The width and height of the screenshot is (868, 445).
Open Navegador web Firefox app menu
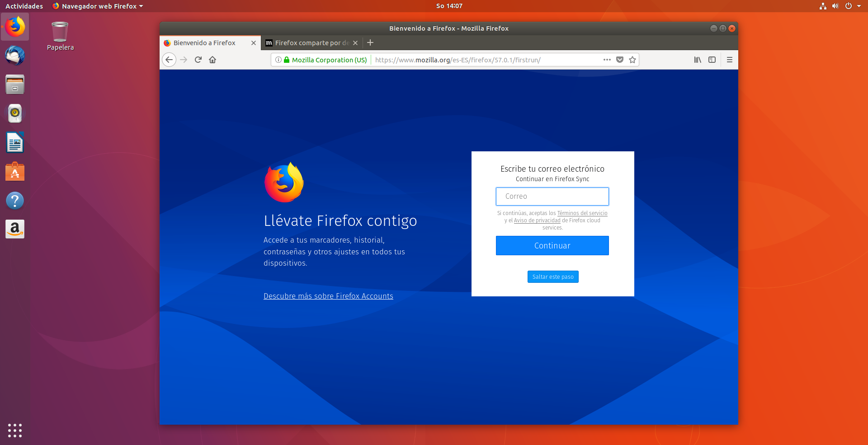pos(98,6)
